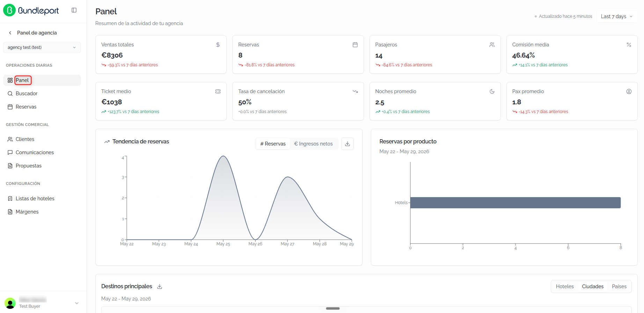Click the Panel de agencia back link
644x313 pixels.
[x=37, y=33]
